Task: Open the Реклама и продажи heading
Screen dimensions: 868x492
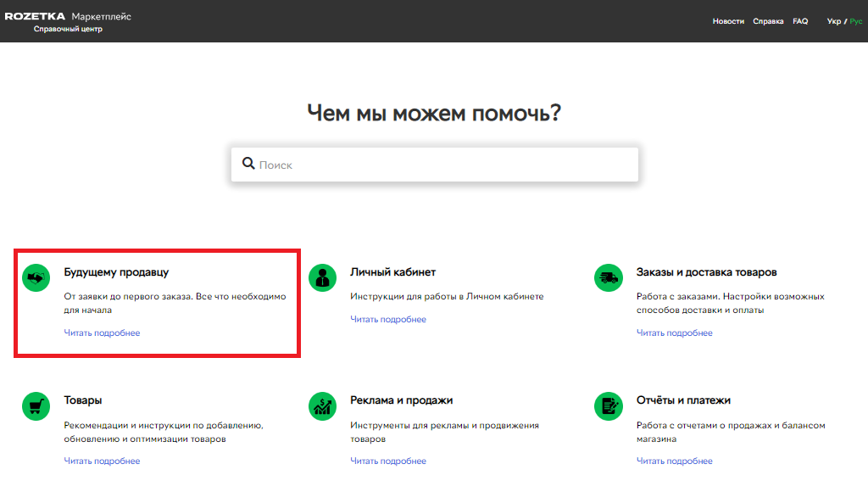Action: pyautogui.click(x=401, y=400)
